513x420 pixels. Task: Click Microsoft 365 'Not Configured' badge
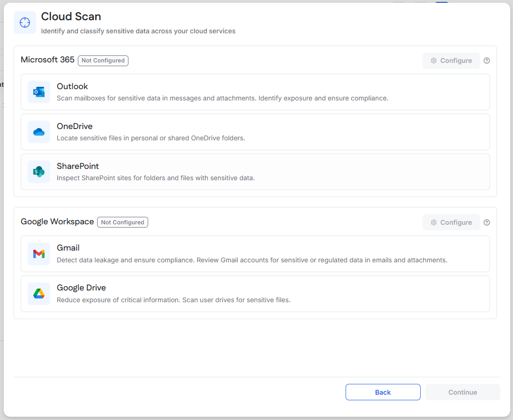[x=103, y=61]
